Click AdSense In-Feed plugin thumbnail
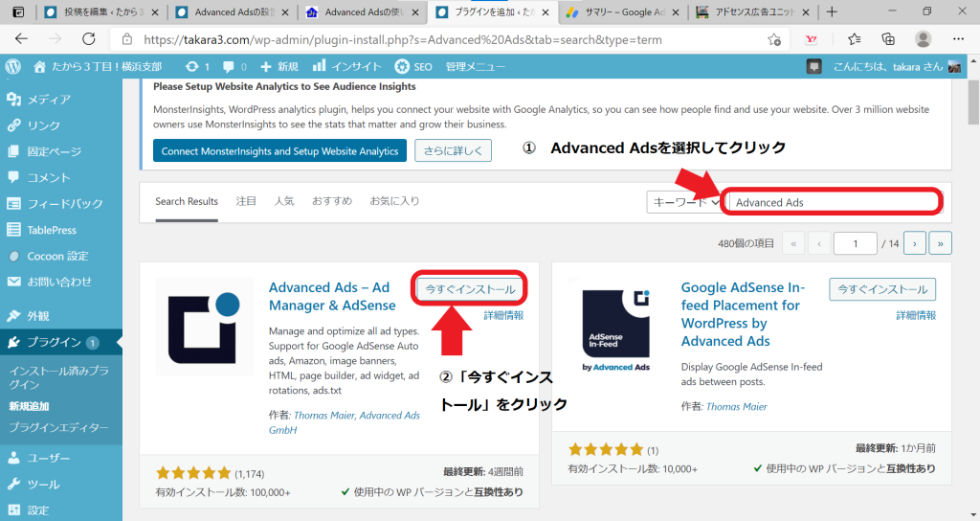 pos(616,328)
